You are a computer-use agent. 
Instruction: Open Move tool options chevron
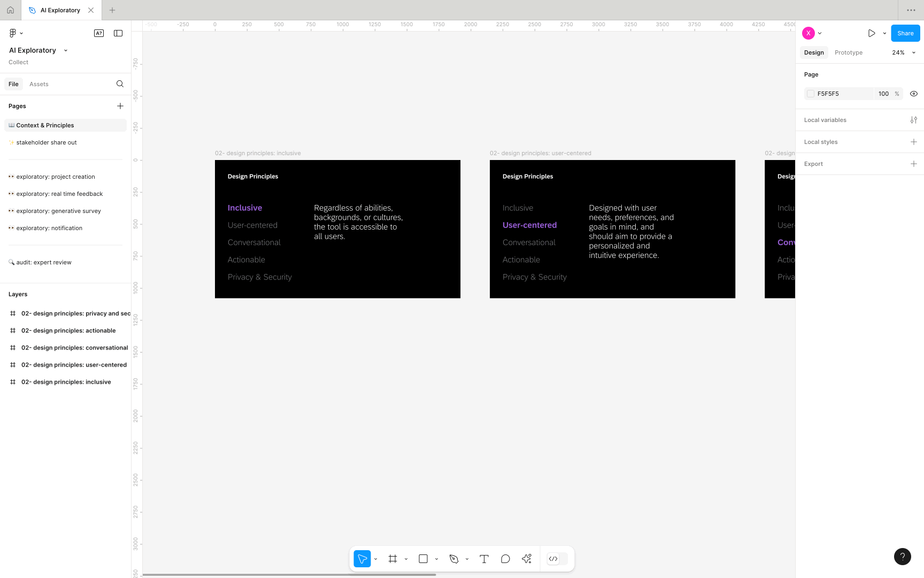coord(375,559)
